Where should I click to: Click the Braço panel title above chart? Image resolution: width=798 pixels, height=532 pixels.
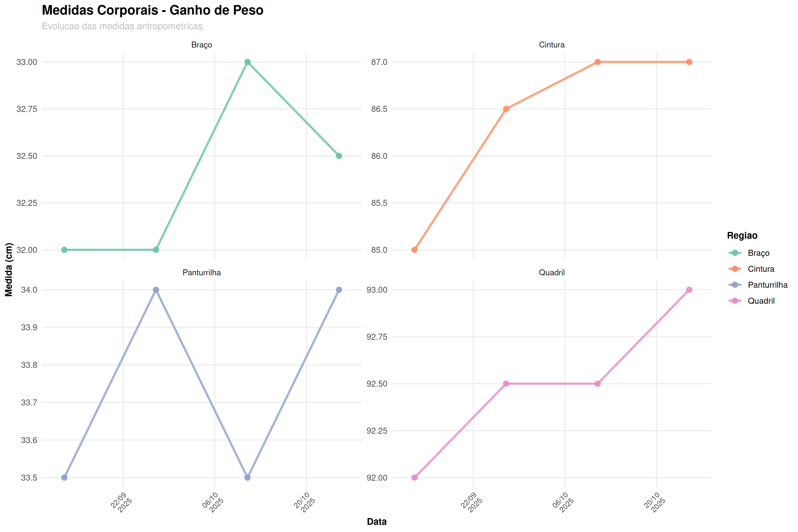tap(201, 45)
